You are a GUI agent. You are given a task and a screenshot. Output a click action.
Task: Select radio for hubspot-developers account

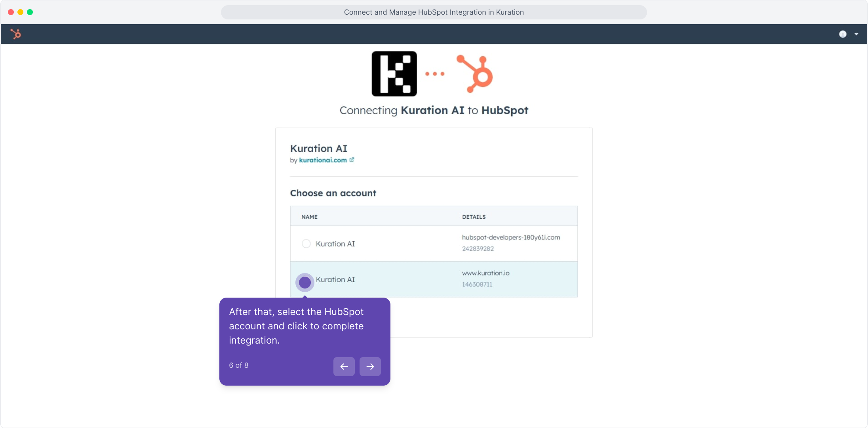pyautogui.click(x=306, y=244)
